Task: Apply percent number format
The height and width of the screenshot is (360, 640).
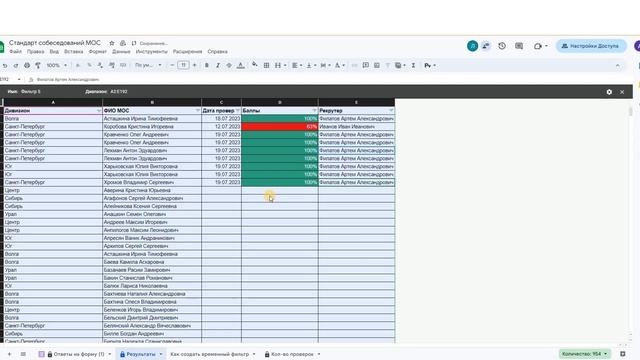Action: [x=89, y=65]
